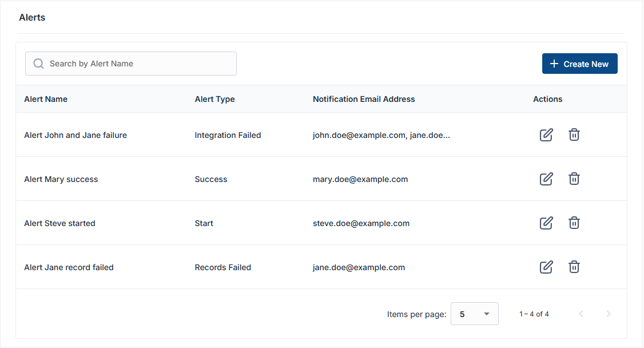Delete the Alert Mary success entry
This screenshot has width=644, height=348.
[574, 179]
